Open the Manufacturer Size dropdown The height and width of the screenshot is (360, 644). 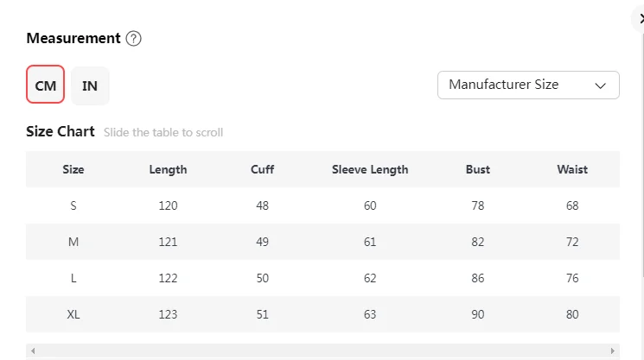[x=527, y=85]
